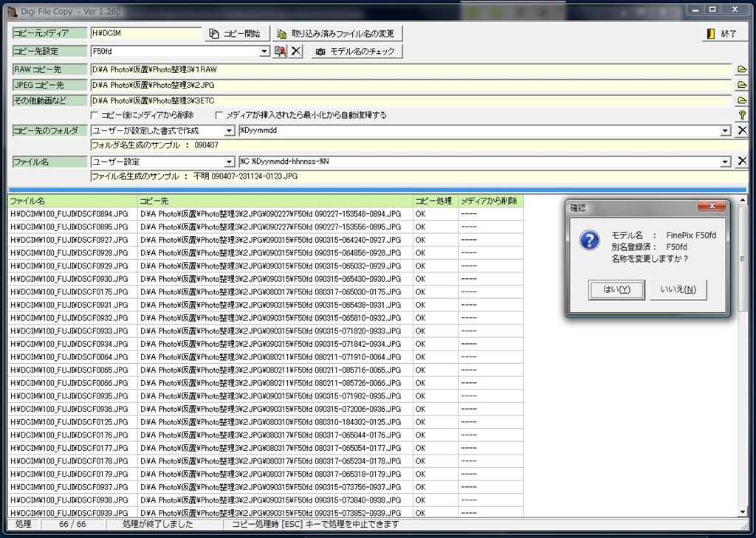Image resolution: width=756 pixels, height=538 pixels.
Task: Click はい(Y) in the confirmation dialog
Action: click(616, 289)
